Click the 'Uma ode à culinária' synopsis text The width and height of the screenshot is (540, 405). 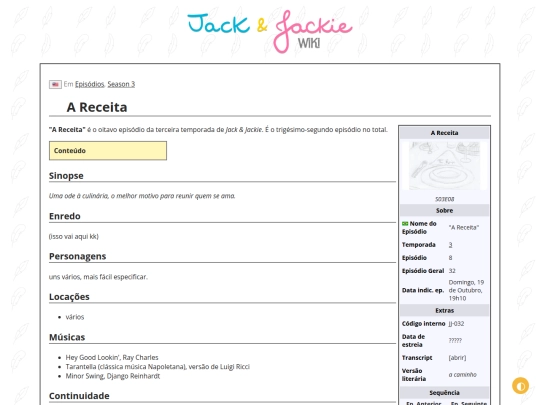coord(142,196)
